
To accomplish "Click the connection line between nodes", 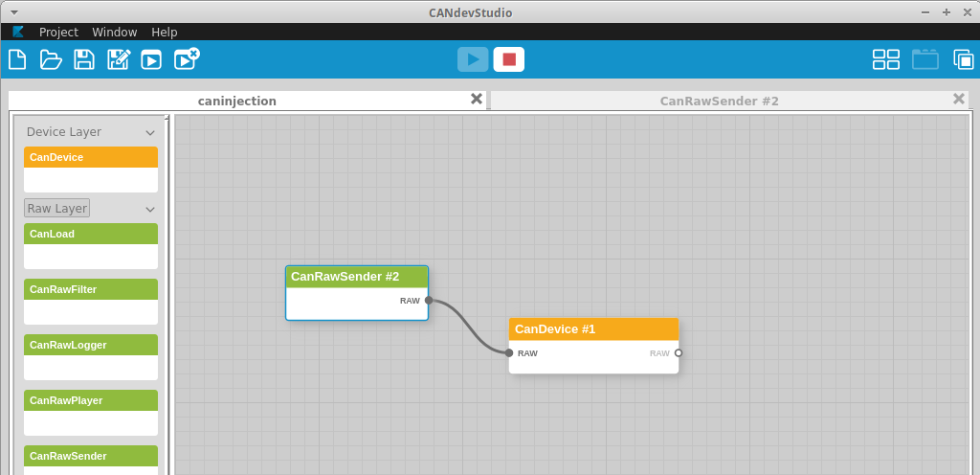I will click(x=469, y=327).
